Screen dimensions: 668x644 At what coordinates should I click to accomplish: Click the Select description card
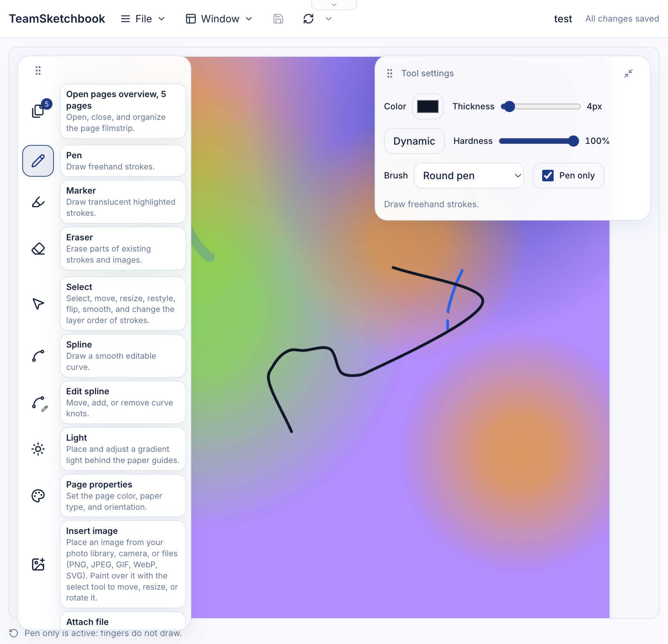pos(123,304)
